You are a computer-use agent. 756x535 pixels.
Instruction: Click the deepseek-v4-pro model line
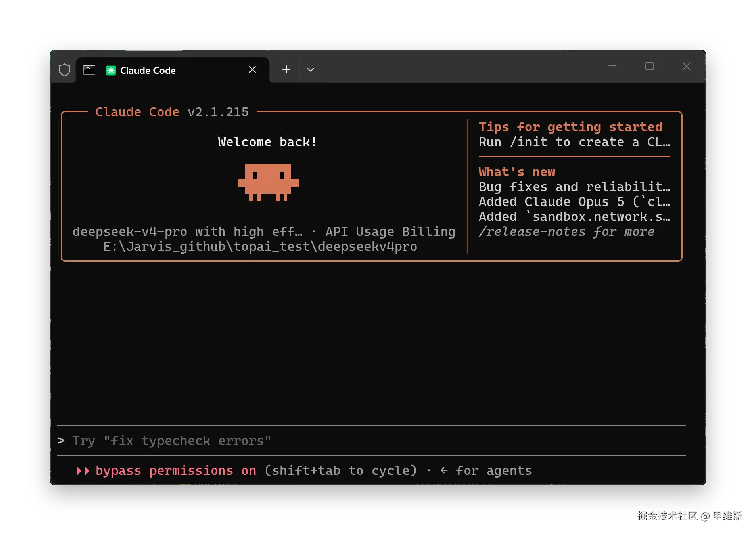(x=187, y=231)
